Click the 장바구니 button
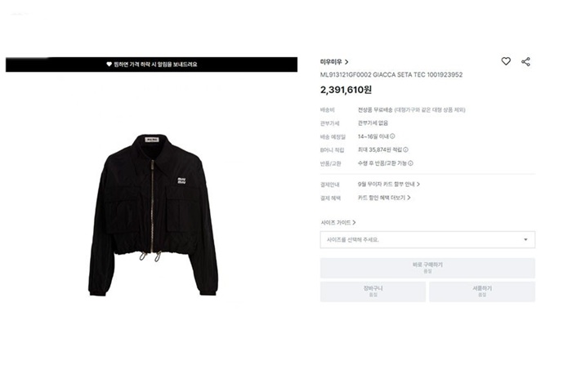Screen dimensions: 572x392 [373, 292]
